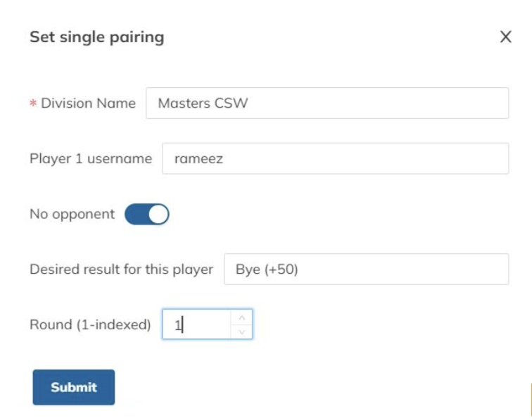Click the Round (1-indexed) label
The height and width of the screenshot is (418, 532).
pyautogui.click(x=90, y=324)
